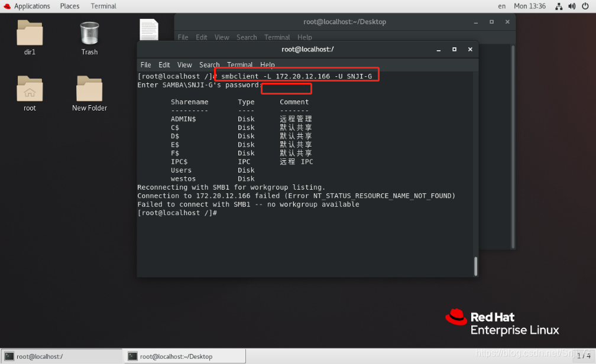The width and height of the screenshot is (596, 364).
Task: Click the Red Hat logo in top bar
Action: [7, 6]
